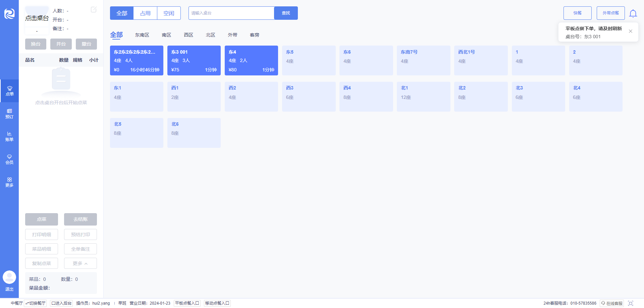Viewport: 644px width, 308px height.
Task: Filter tables by 占用 status
Action: 145,13
